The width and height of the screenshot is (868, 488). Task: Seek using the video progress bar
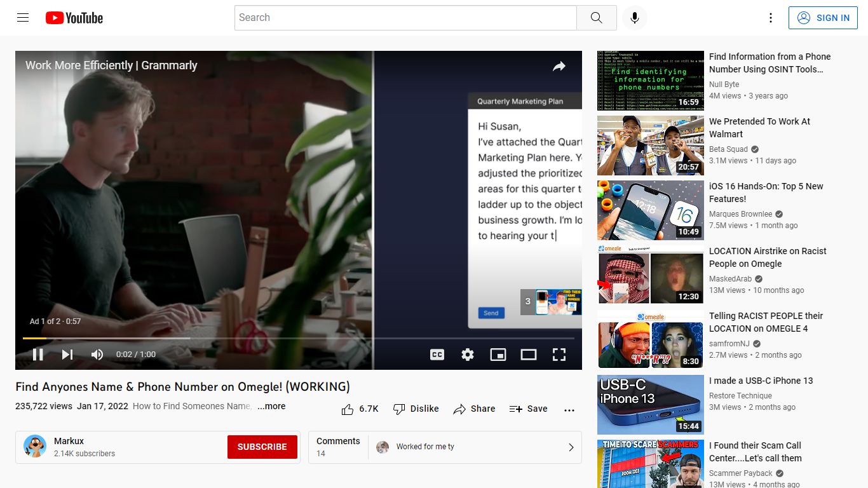click(299, 338)
